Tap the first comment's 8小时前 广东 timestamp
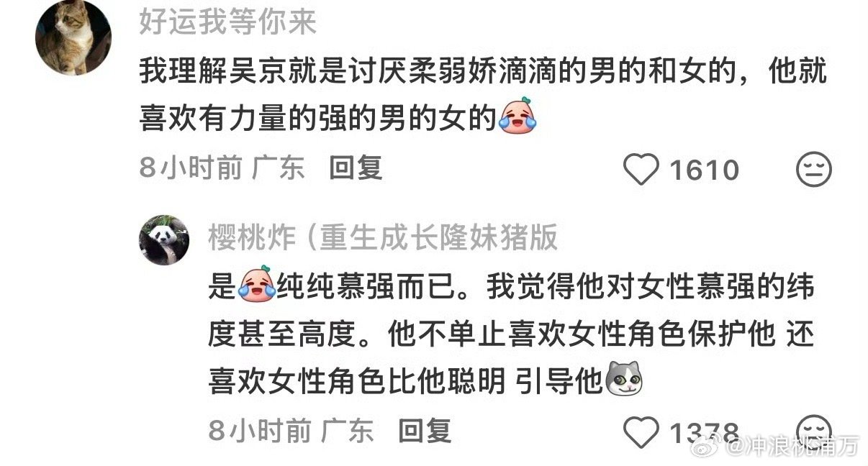 222,168
